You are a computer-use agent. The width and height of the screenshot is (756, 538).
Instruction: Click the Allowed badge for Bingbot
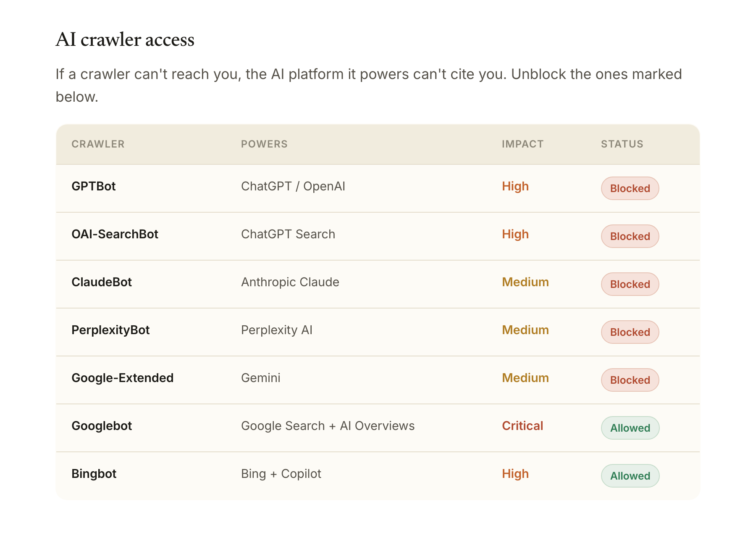coord(630,476)
